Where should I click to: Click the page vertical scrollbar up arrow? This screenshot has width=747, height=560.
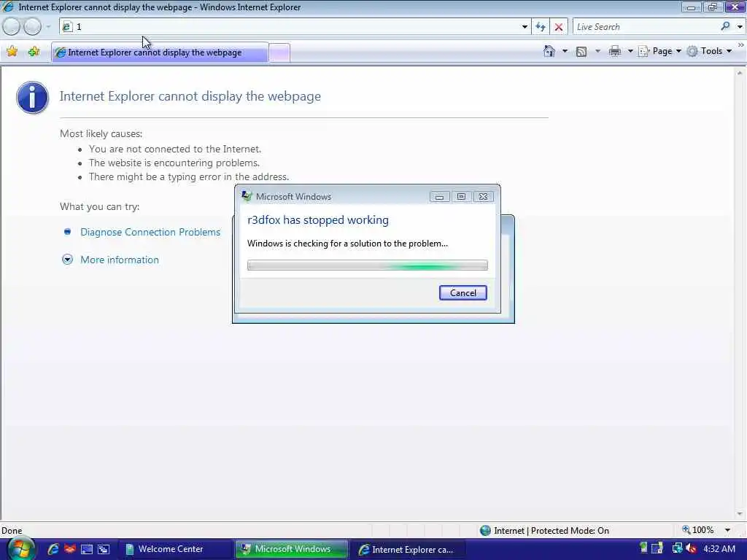click(740, 74)
